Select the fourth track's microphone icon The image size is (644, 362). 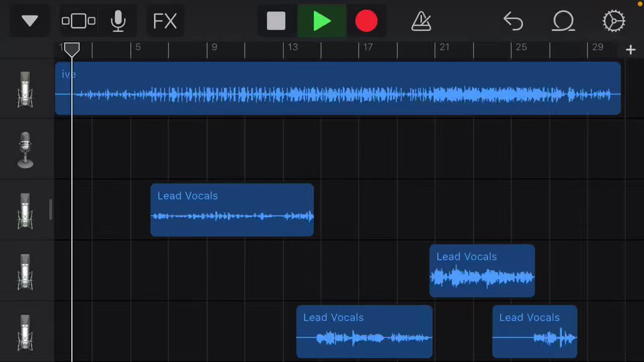tap(25, 271)
